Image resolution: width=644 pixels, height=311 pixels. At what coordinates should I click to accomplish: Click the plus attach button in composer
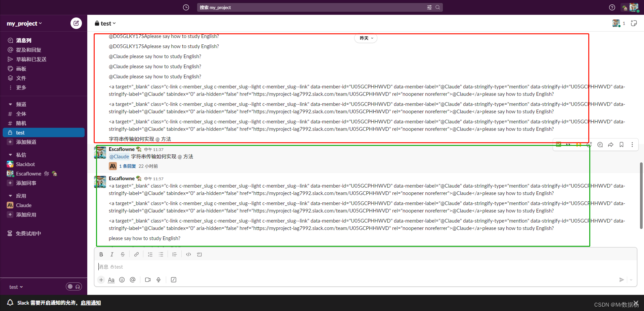(101, 280)
